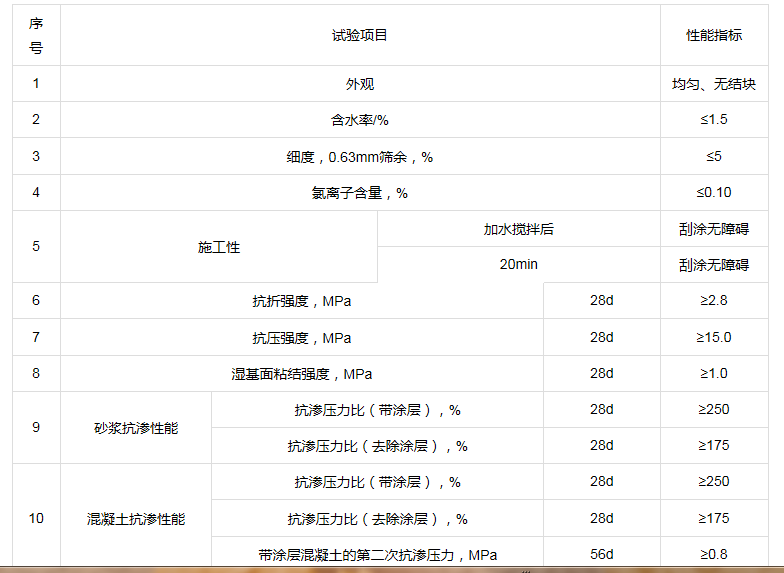Viewport: 784px width, 573px height.
Task: Click the 抗折强度，MPa cell
Action: (301, 301)
